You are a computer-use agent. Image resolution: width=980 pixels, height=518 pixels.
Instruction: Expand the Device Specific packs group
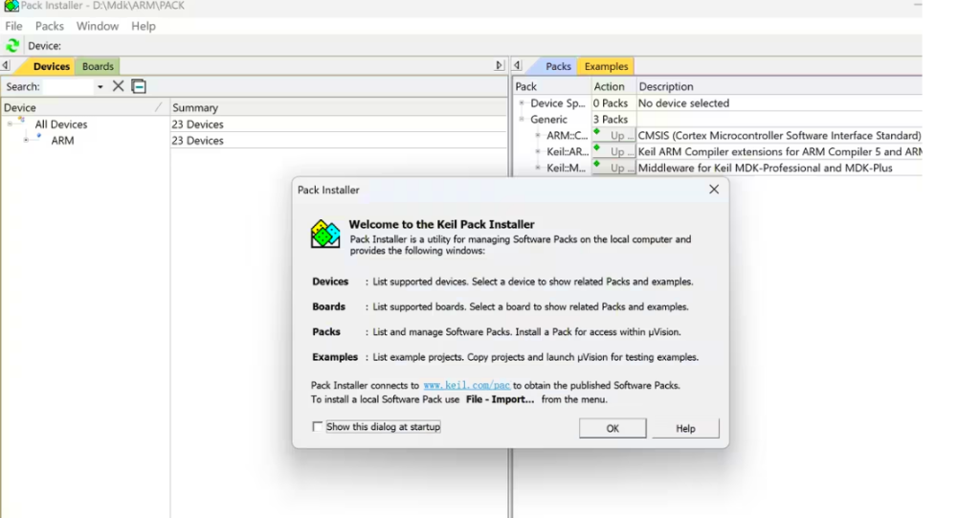pyautogui.click(x=523, y=103)
